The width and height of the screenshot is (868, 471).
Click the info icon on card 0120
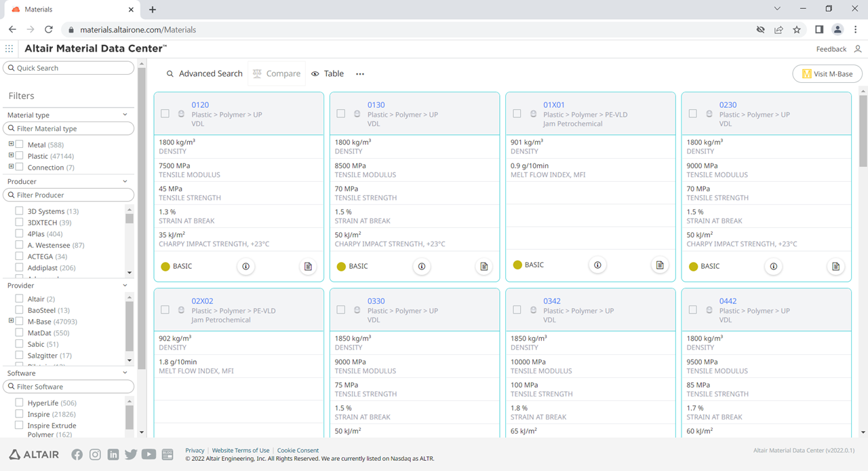click(x=245, y=267)
